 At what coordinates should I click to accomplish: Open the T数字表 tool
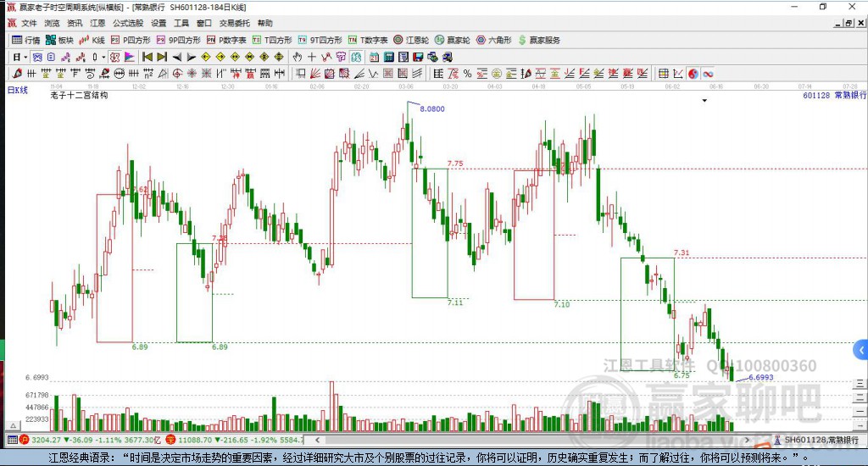pyautogui.click(x=368, y=40)
